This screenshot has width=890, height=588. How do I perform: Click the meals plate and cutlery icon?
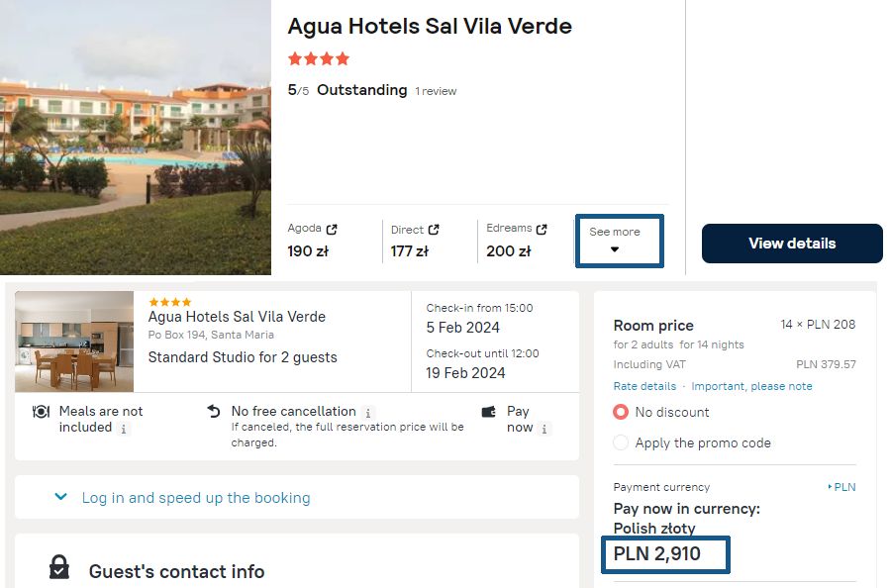coord(42,412)
